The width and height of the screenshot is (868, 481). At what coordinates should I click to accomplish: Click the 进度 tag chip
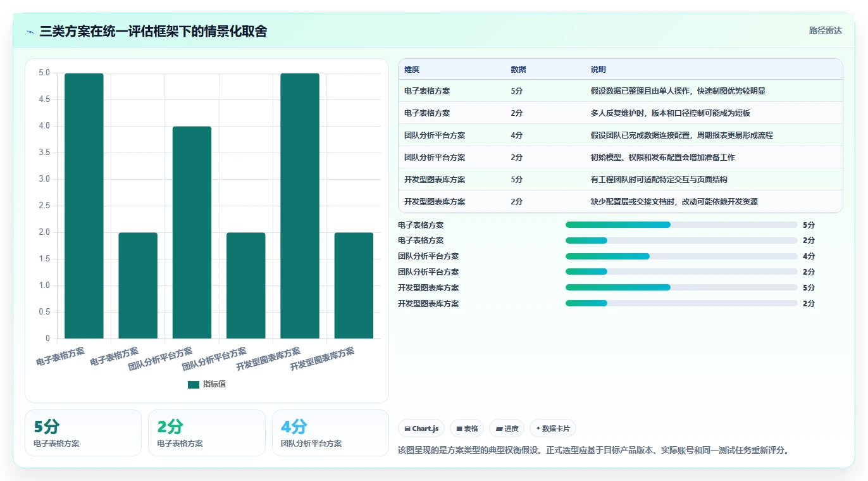(x=507, y=428)
